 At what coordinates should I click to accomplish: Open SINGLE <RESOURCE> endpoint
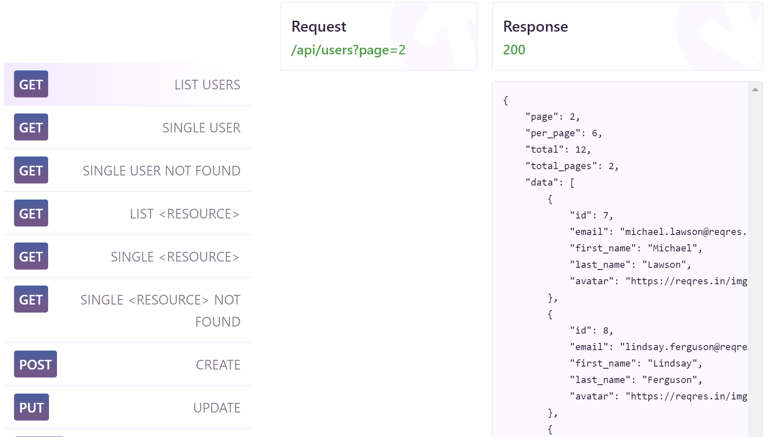click(127, 257)
